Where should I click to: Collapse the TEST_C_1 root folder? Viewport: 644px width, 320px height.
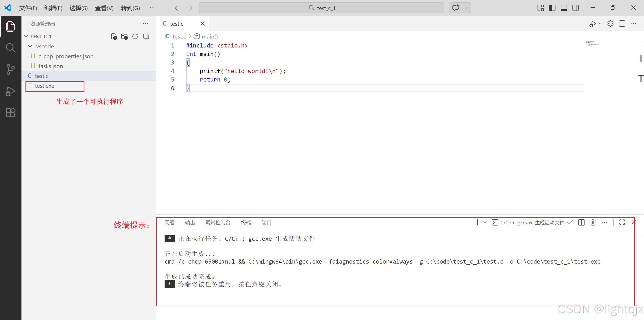pyautogui.click(x=26, y=37)
